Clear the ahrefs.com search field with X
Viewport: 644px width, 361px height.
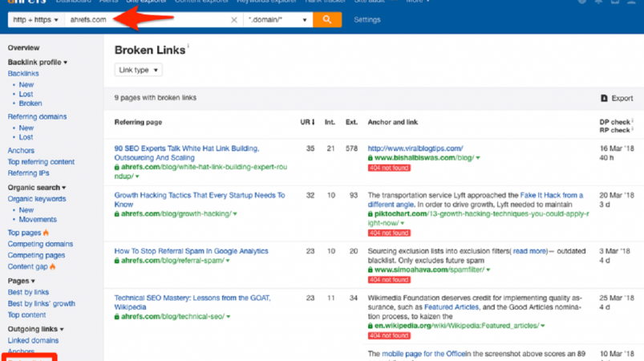(x=233, y=20)
